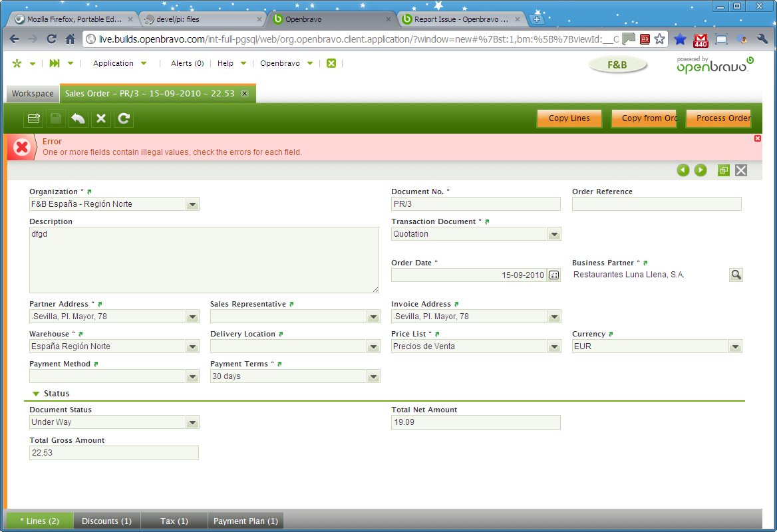This screenshot has height=532, width=777.
Task: Go to next record arrow
Action: (x=700, y=170)
